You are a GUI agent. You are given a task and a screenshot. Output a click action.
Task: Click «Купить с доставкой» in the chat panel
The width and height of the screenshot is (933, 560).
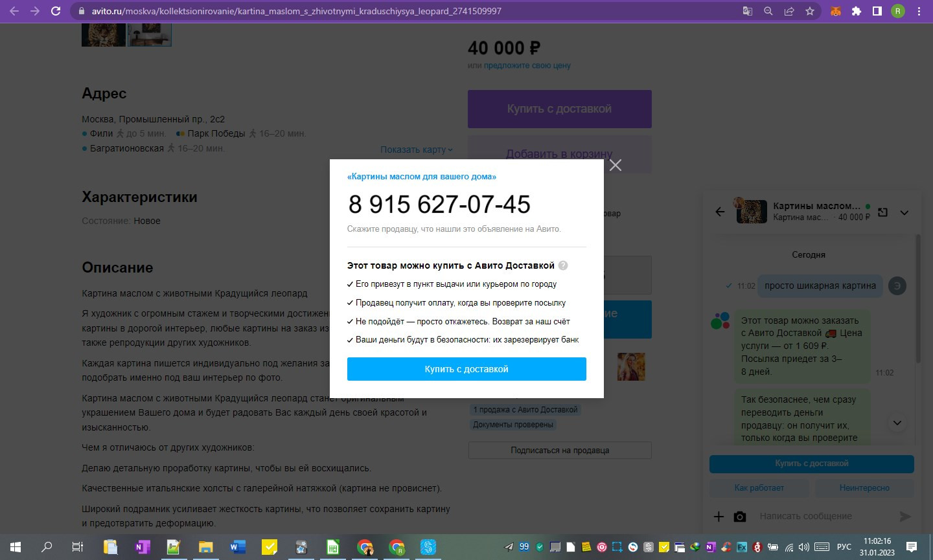pyautogui.click(x=812, y=464)
